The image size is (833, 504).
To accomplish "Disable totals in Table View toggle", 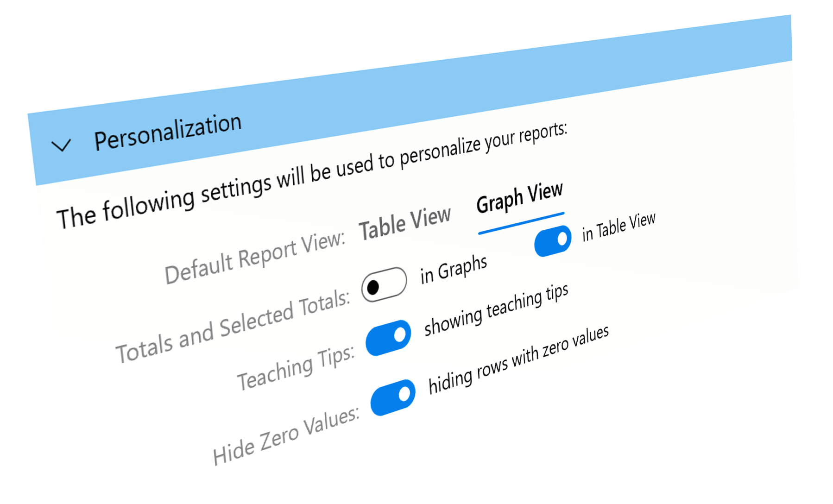I will click(x=552, y=241).
